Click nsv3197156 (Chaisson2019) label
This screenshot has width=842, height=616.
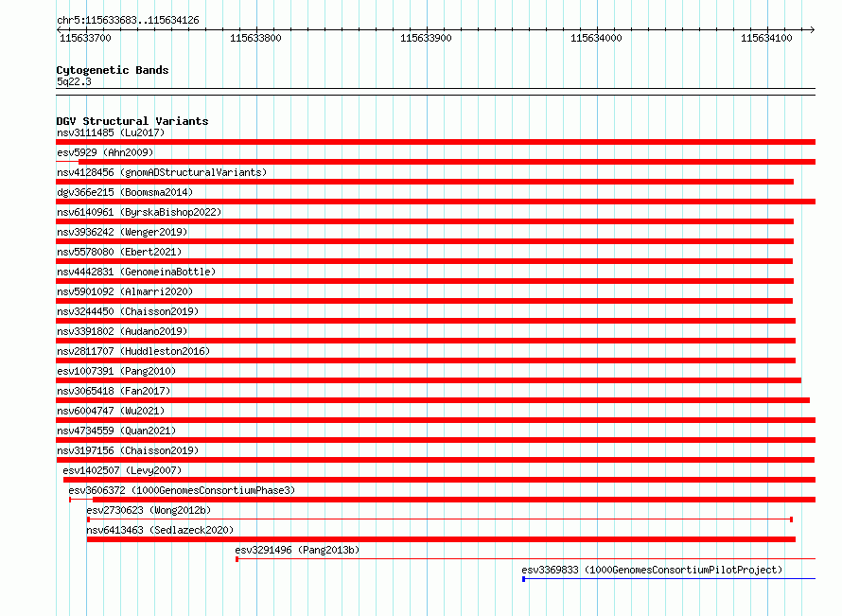128,450
